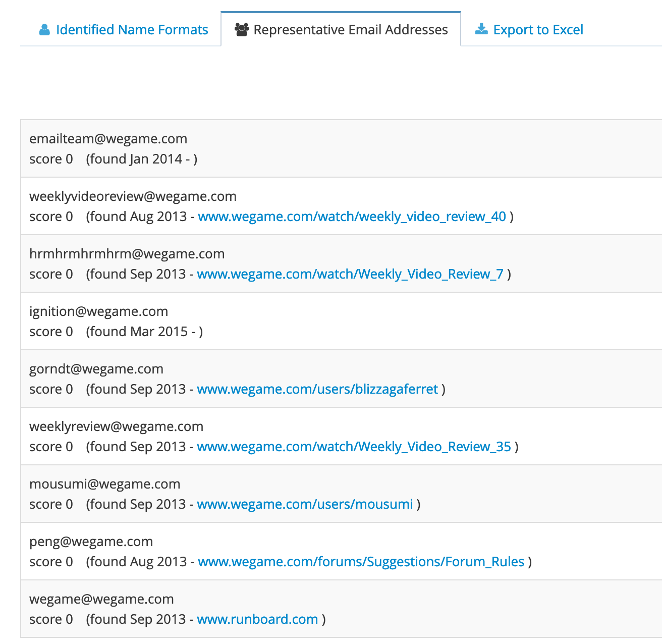Click the peng@wegame.com address

(91, 542)
